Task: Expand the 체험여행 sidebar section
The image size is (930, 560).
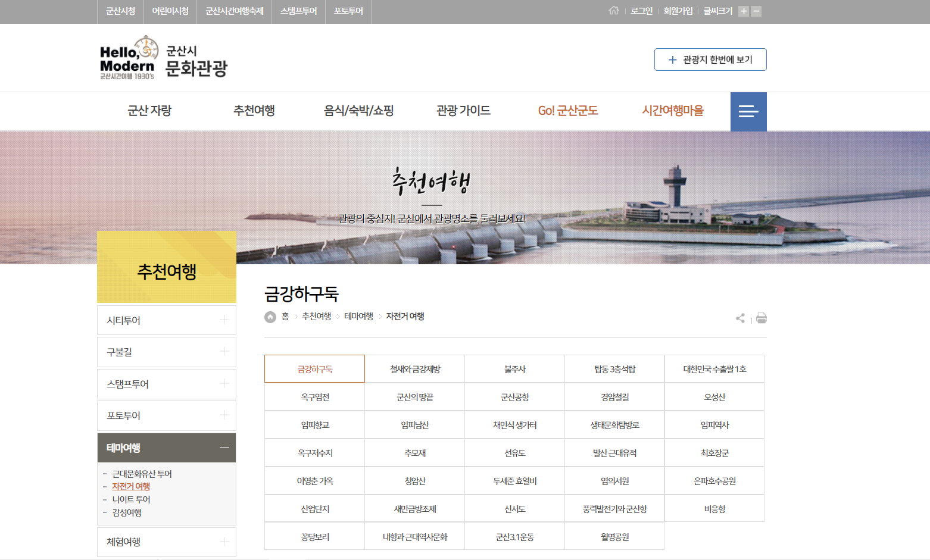Action: 224,542
